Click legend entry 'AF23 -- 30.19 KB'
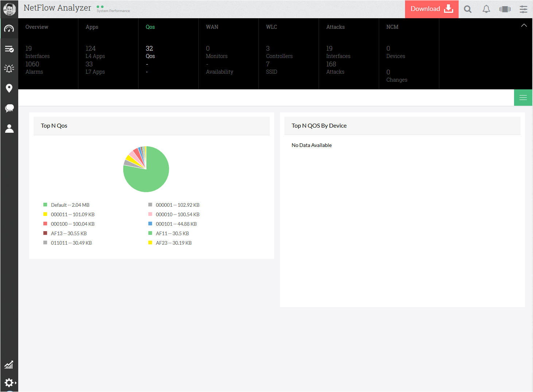Viewport: 533px width, 392px height. tap(174, 243)
